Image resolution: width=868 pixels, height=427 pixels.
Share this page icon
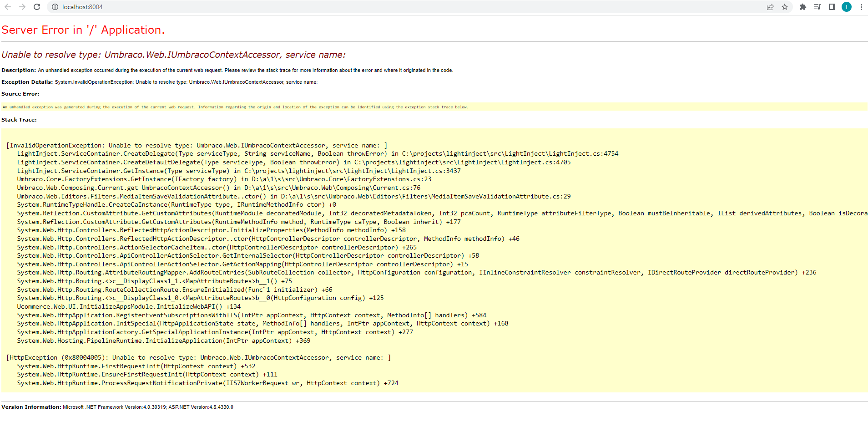pos(770,7)
